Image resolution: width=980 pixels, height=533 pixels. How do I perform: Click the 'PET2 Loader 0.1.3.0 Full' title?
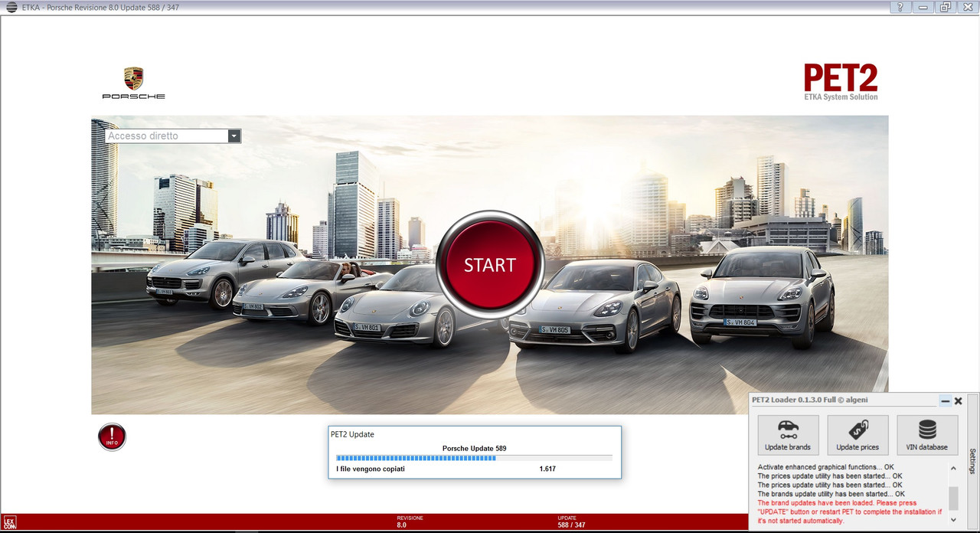(810, 400)
